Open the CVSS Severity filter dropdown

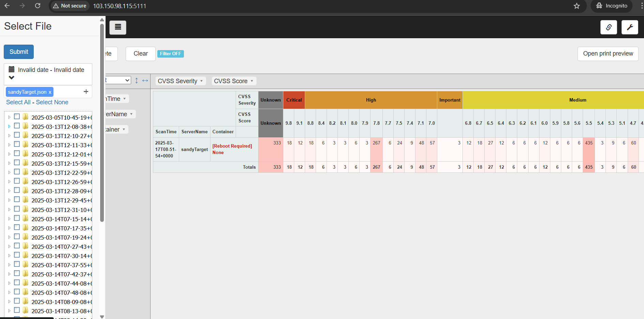180,81
